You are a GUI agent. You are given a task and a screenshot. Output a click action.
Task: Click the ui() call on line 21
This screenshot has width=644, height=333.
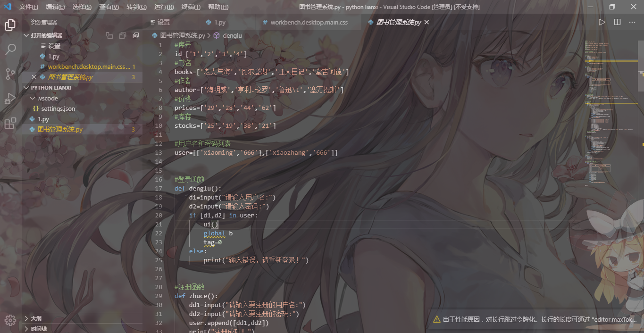pyautogui.click(x=211, y=224)
